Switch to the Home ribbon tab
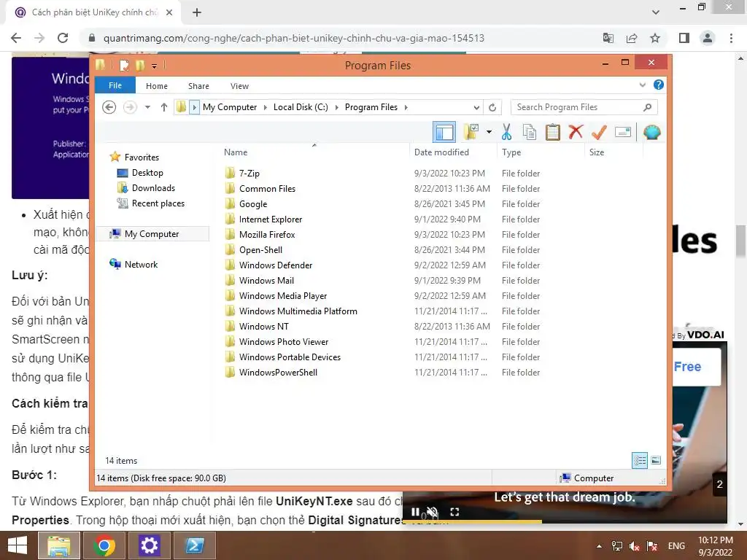 pyautogui.click(x=157, y=86)
